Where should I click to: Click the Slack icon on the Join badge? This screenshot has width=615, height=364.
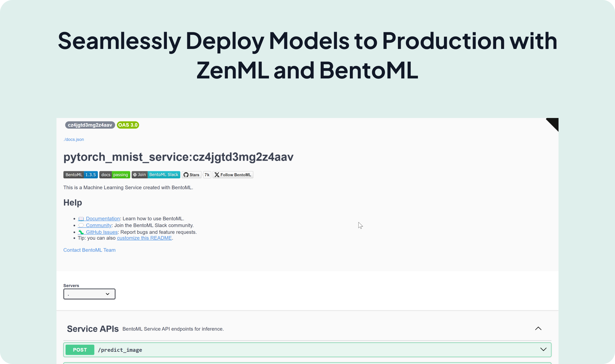[x=135, y=175]
